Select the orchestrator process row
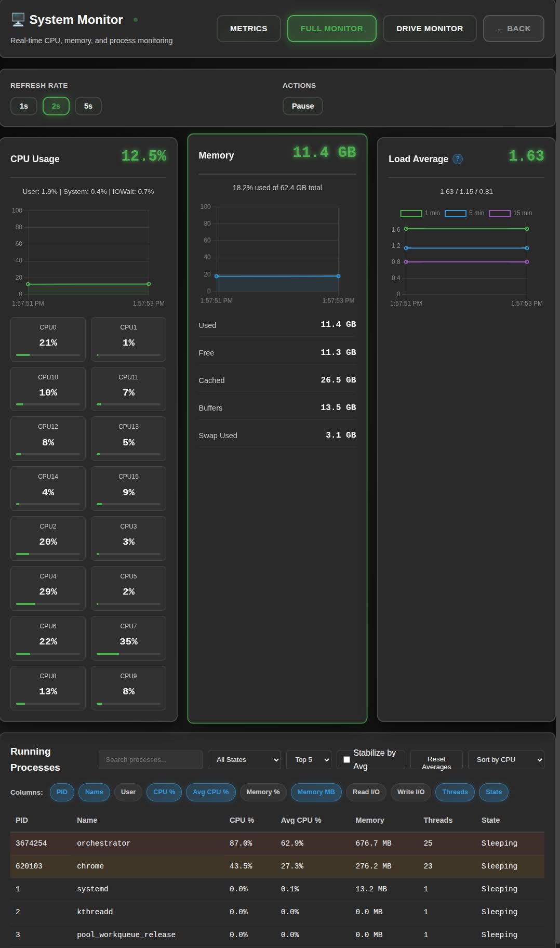 click(x=277, y=844)
